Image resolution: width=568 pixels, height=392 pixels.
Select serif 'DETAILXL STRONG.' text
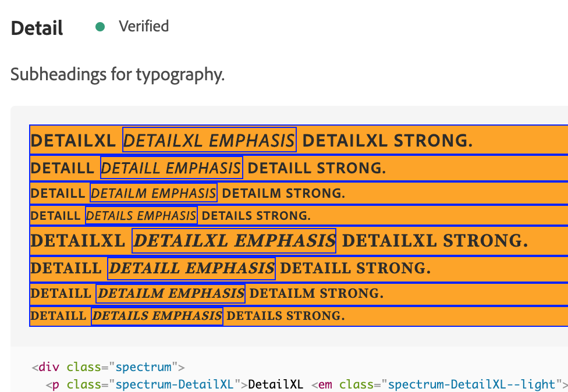435,241
